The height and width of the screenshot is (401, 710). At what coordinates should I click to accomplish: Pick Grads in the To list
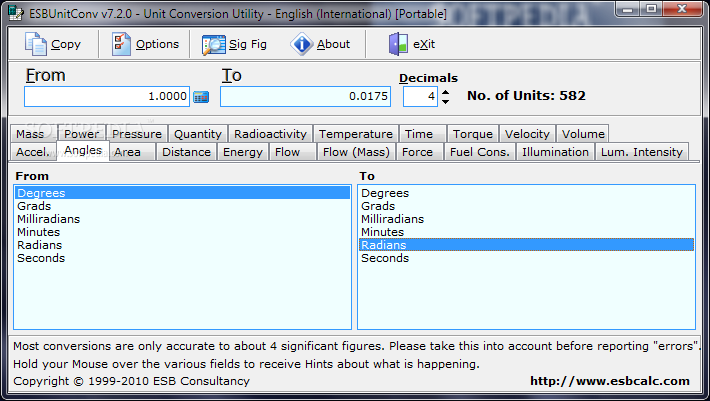click(x=526, y=206)
